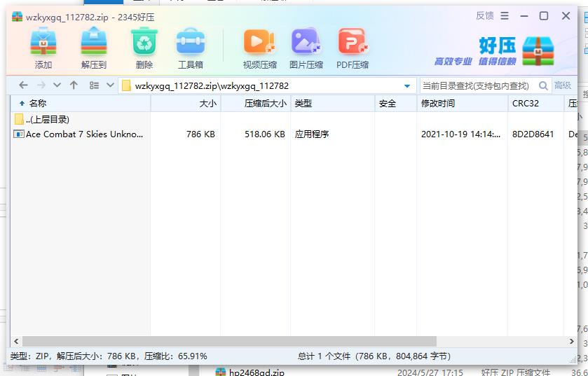
Task: Open the 工具箱 (Toolbox) icon
Action: pos(191,42)
